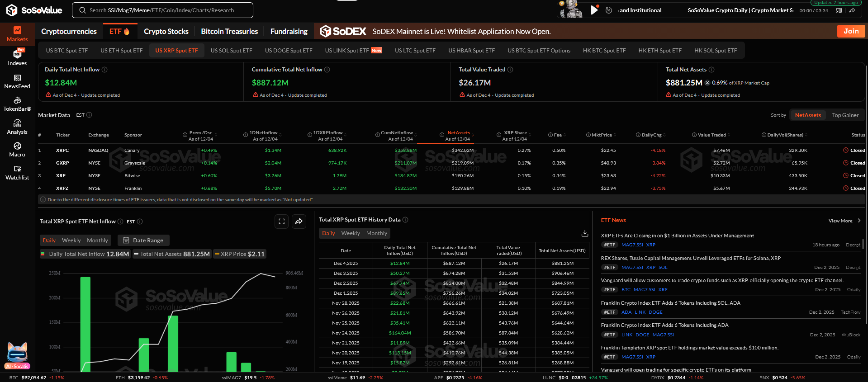Screen dimensions: 868x382
Task: Expand ETF News with View More
Action: [x=844, y=221]
